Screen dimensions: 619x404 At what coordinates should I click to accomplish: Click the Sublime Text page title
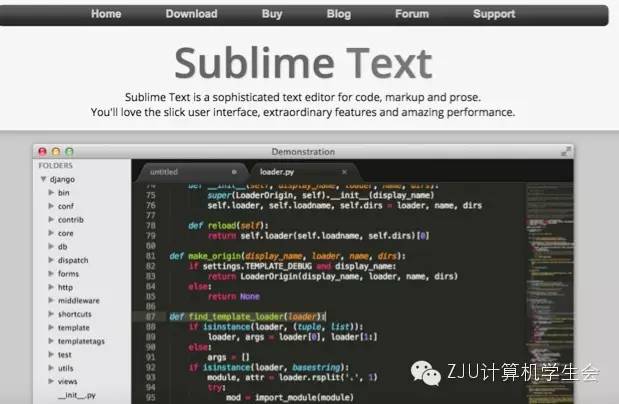(303, 63)
